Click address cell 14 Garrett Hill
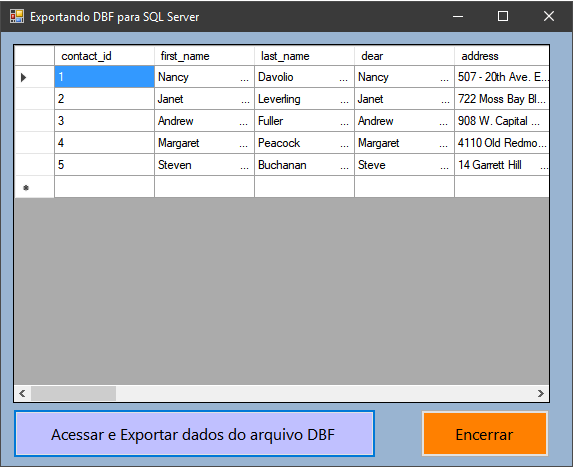This screenshot has height=468, width=573. click(502, 165)
